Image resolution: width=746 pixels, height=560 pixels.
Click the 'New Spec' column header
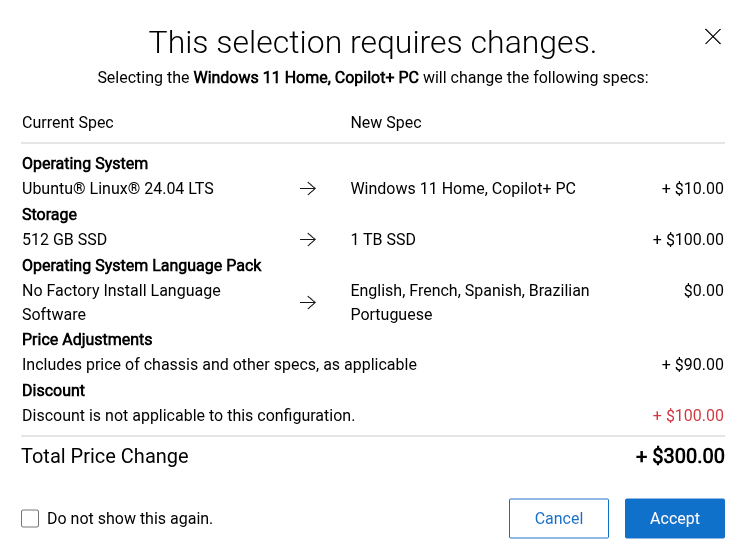(386, 123)
